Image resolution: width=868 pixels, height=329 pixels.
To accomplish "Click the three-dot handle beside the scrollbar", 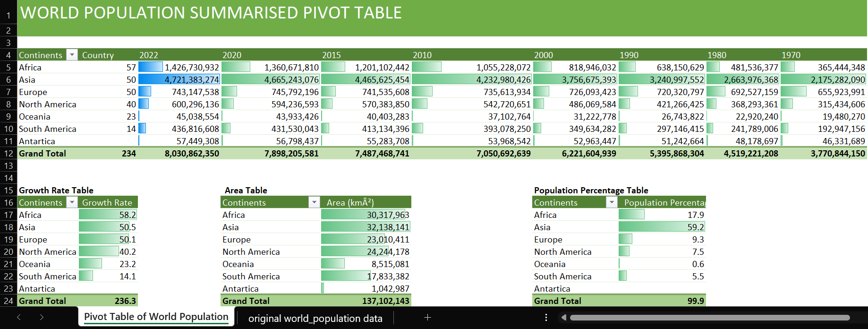I will (546, 318).
